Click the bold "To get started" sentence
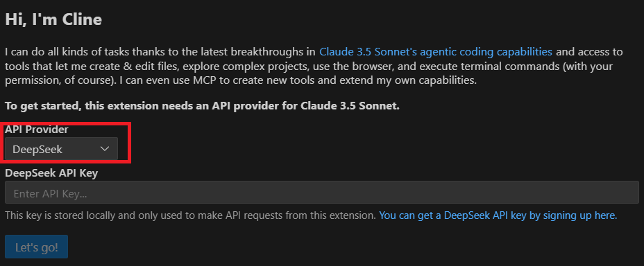The image size is (644, 266). pos(202,106)
